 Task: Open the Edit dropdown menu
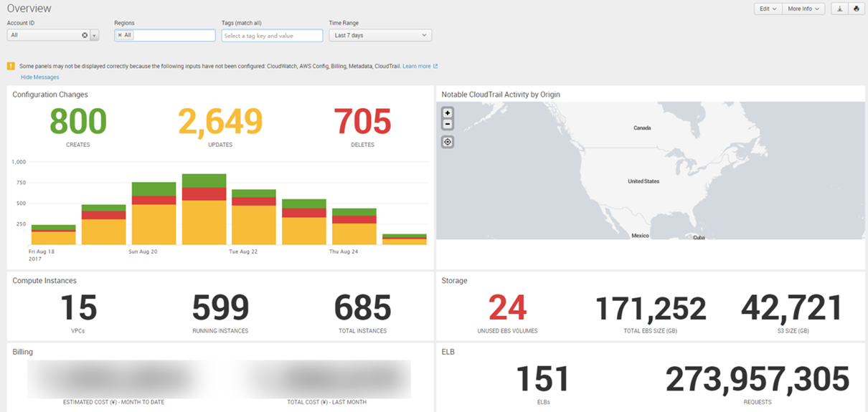point(768,9)
